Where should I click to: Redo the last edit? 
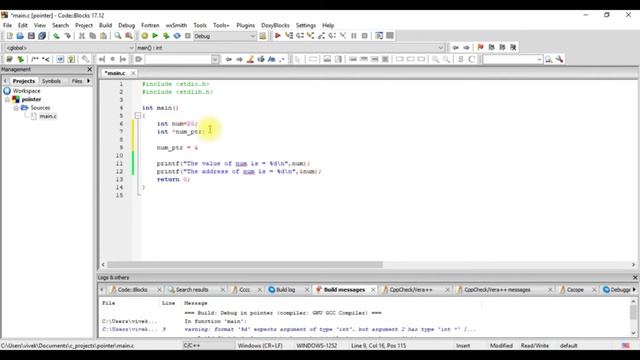pos(67,36)
